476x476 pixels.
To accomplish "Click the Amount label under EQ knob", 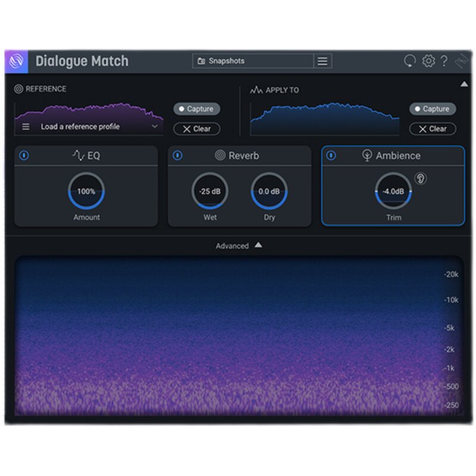I will pos(86,217).
